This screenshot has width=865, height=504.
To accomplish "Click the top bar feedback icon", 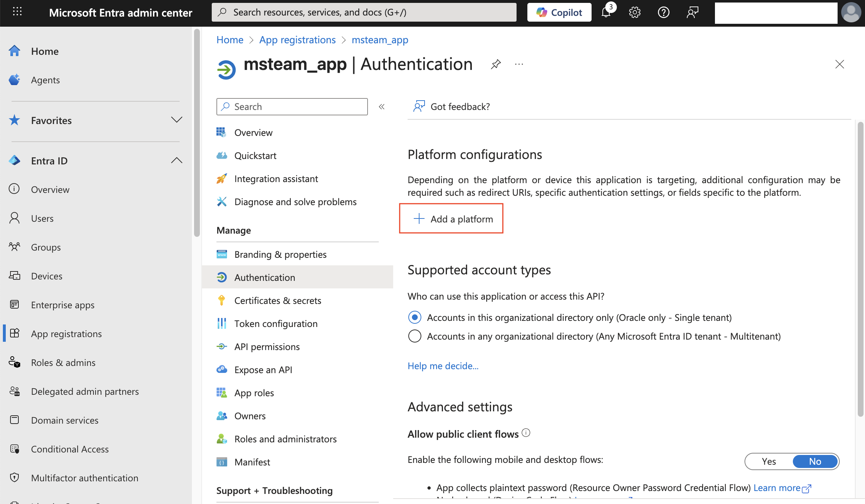I will tap(692, 13).
